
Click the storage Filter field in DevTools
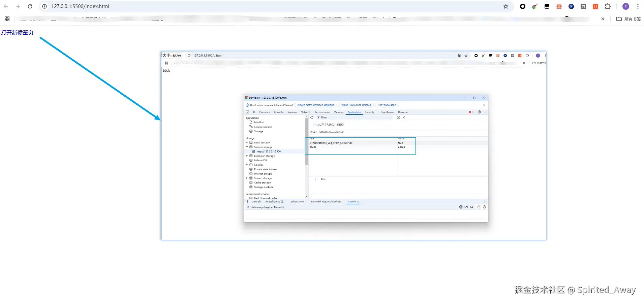(x=356, y=117)
